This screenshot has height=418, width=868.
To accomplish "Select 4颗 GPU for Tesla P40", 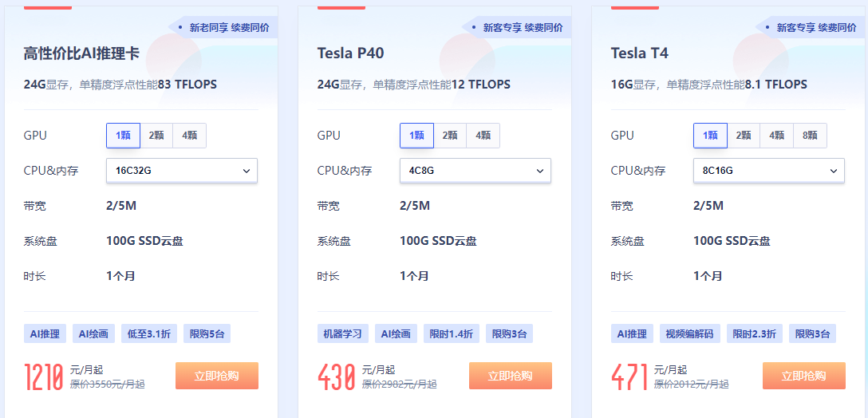I will [x=483, y=136].
